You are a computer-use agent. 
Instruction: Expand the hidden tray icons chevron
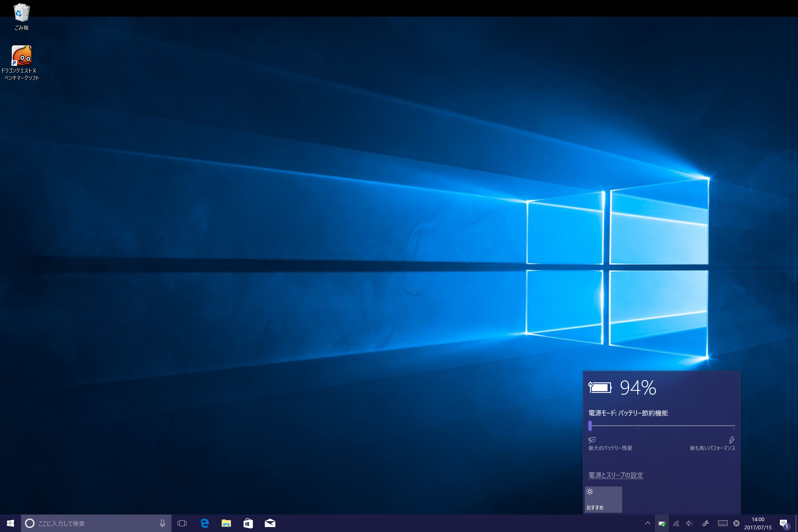point(647,523)
